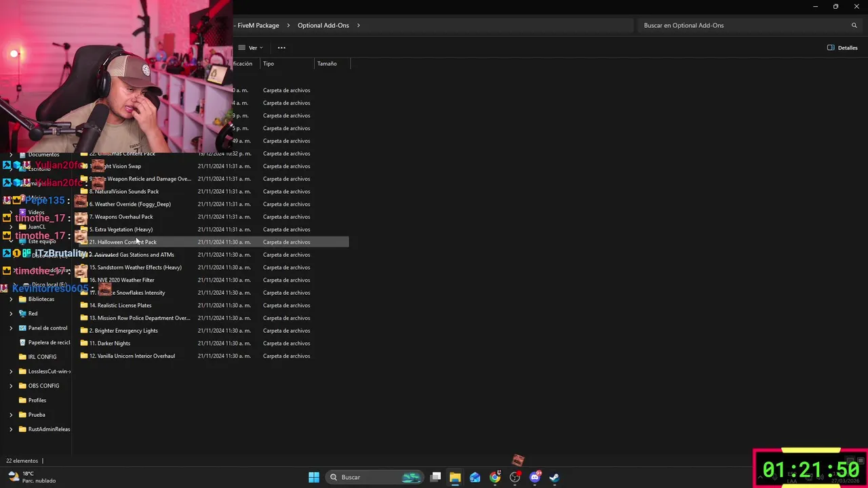Click the folder icon of 12. Vanilla Unicorn Interior Overhaul
The width and height of the screenshot is (868, 488).
point(84,356)
